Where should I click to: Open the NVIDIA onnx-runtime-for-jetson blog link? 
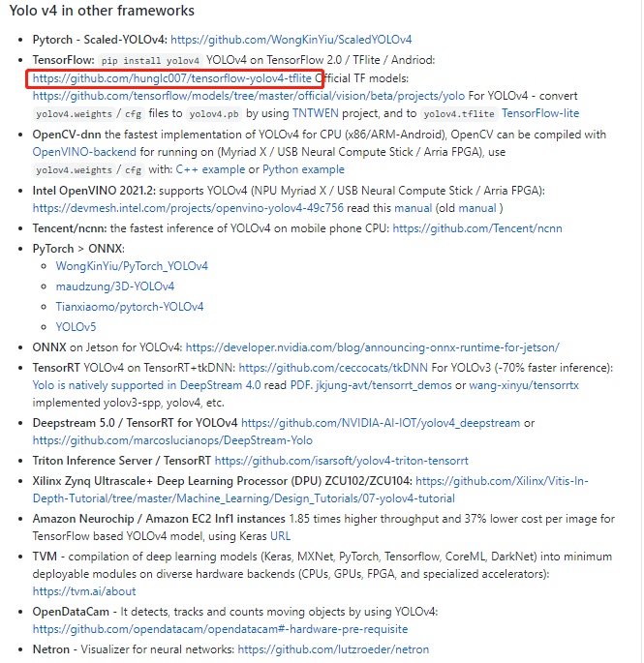point(372,347)
